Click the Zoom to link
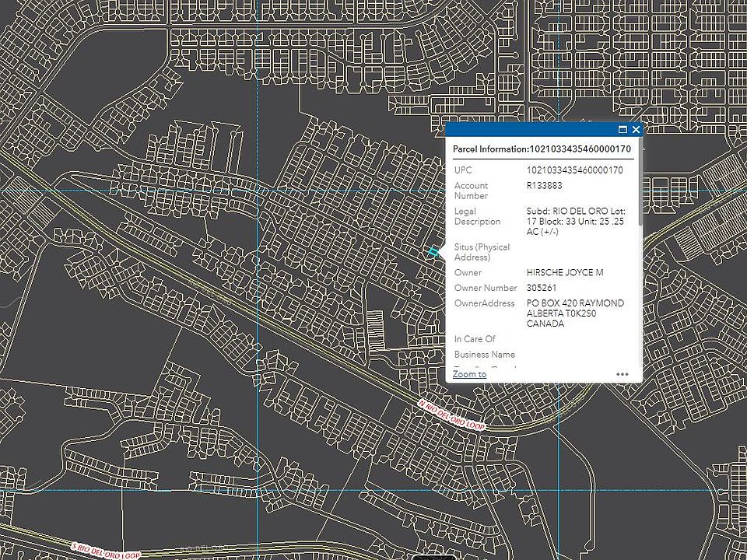This screenshot has height=560, width=747. [x=469, y=374]
